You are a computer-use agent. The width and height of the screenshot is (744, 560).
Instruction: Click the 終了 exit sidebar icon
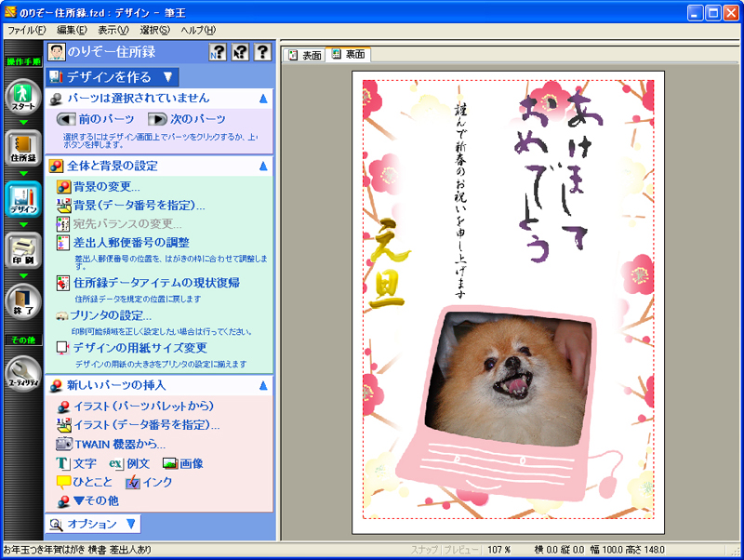coord(22,301)
